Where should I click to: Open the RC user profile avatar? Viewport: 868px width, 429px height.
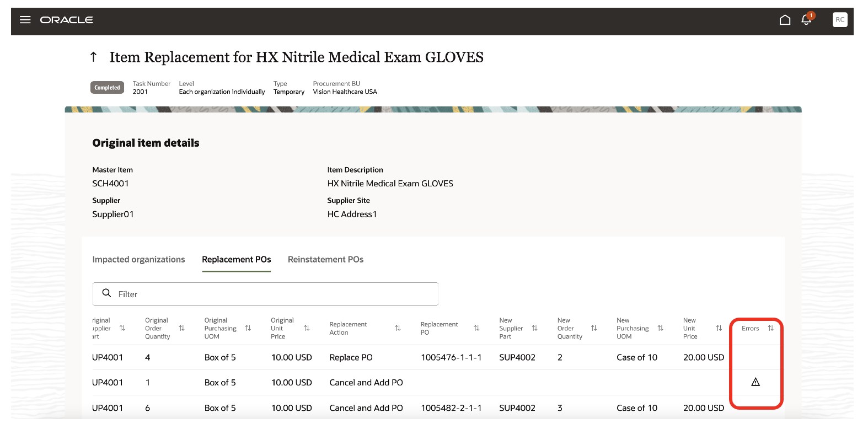tap(839, 20)
